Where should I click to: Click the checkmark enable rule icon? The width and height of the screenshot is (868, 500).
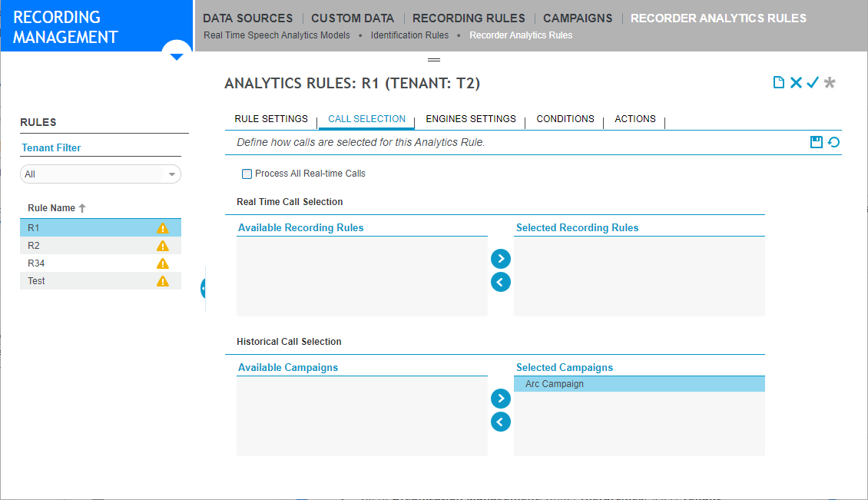[813, 82]
